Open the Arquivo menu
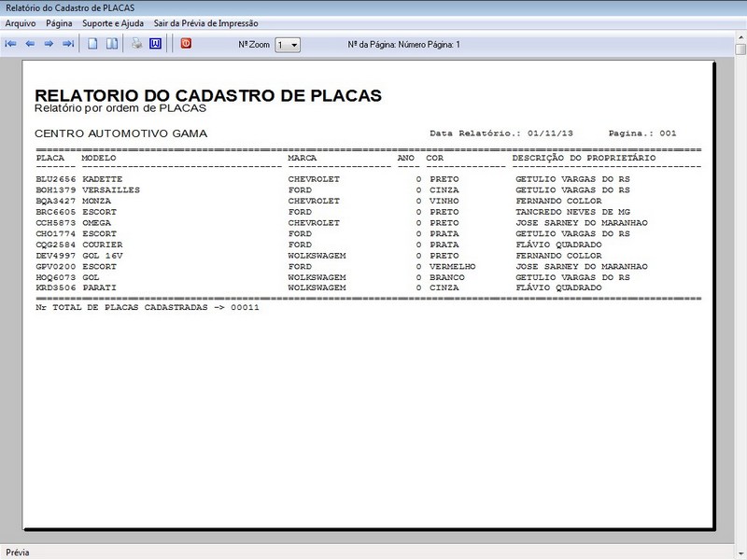 [x=20, y=23]
